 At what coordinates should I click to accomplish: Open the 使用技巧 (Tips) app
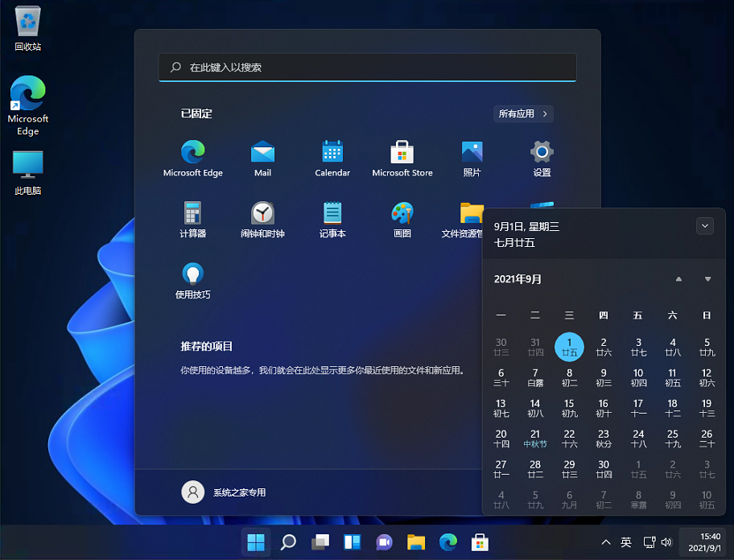(x=192, y=280)
